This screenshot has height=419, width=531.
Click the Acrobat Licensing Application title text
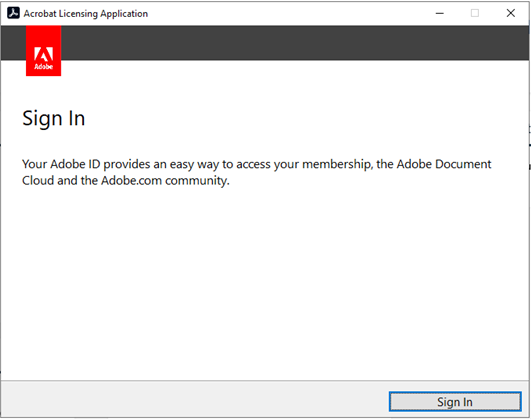click(x=86, y=14)
